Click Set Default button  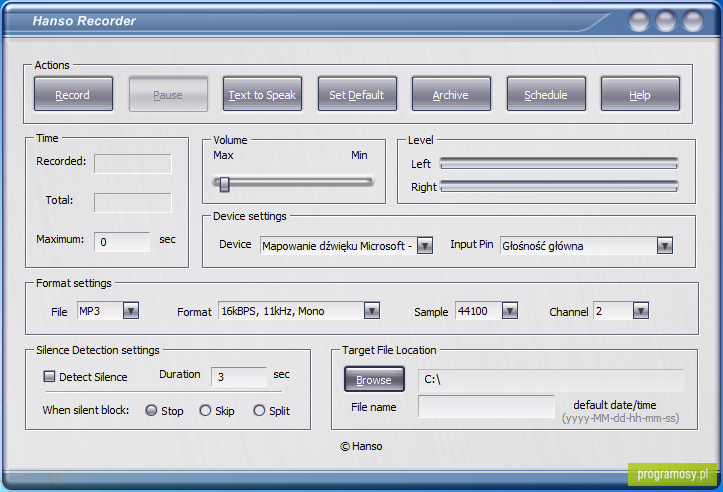coord(357,95)
